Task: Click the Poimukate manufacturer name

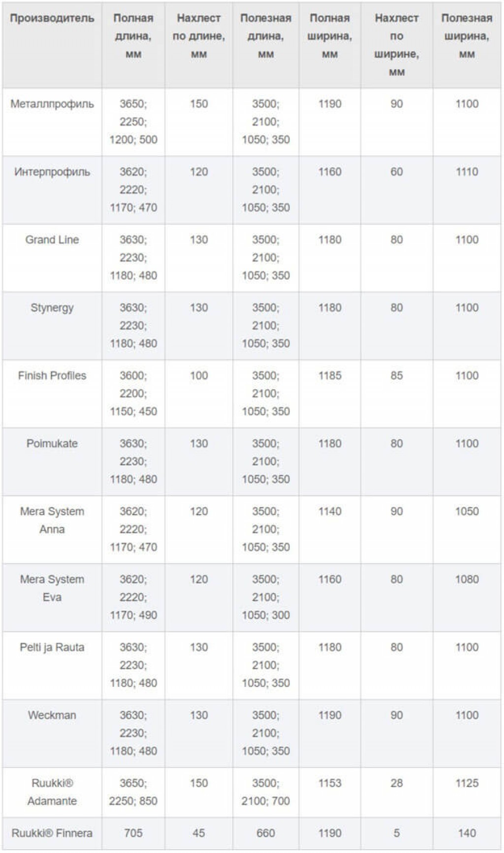Action: click(52, 444)
